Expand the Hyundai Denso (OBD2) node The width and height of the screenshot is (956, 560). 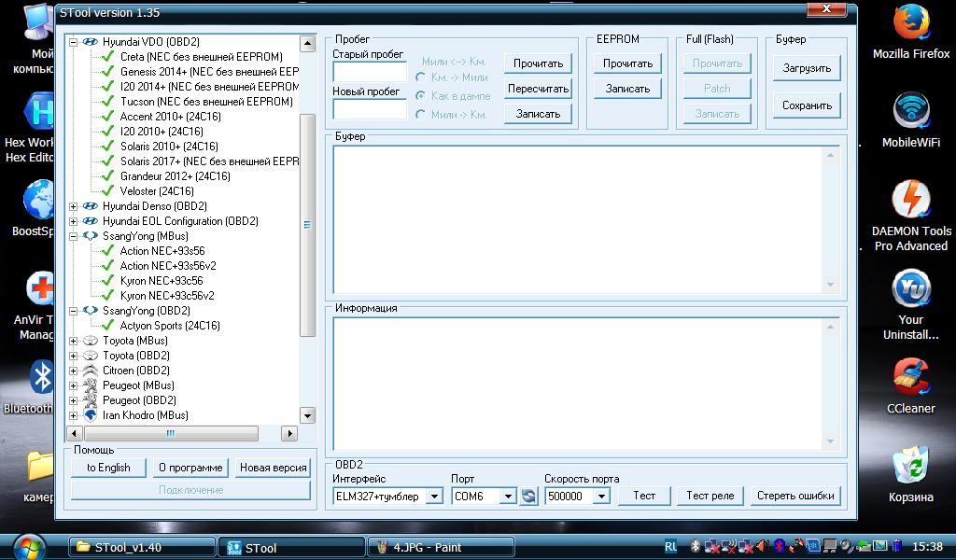click(x=74, y=206)
